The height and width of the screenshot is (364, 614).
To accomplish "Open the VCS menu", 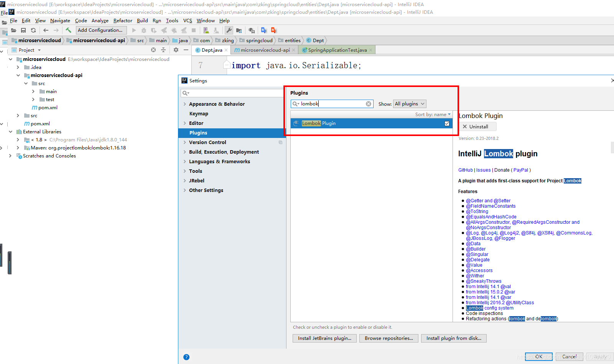I will 188,21.
